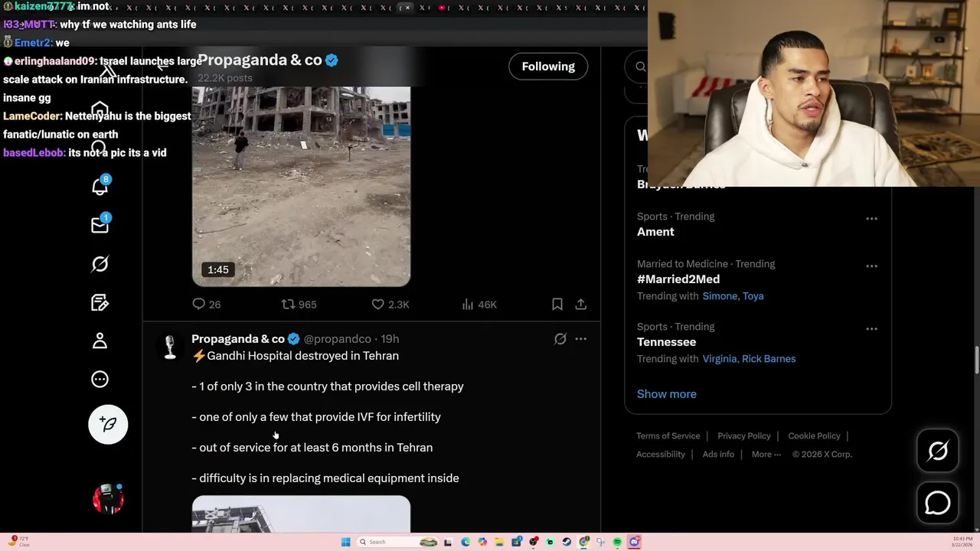Open the Propaganda & co avatar on Gandhi post

click(170, 347)
